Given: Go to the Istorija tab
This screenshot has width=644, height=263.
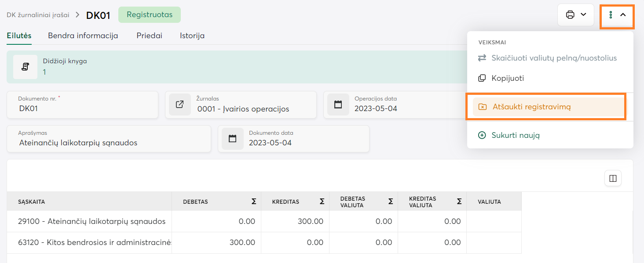Looking at the screenshot, I should tap(192, 36).
